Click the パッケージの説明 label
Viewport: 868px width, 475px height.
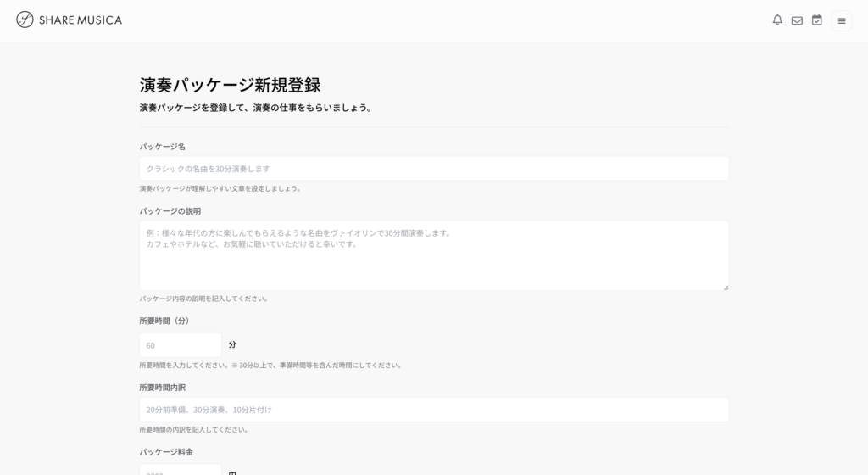[170, 211]
